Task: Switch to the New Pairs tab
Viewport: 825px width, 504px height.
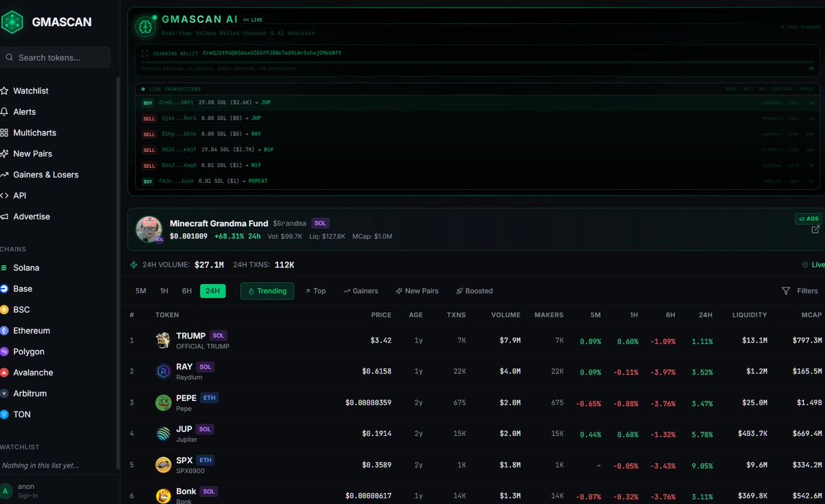Action: point(417,291)
